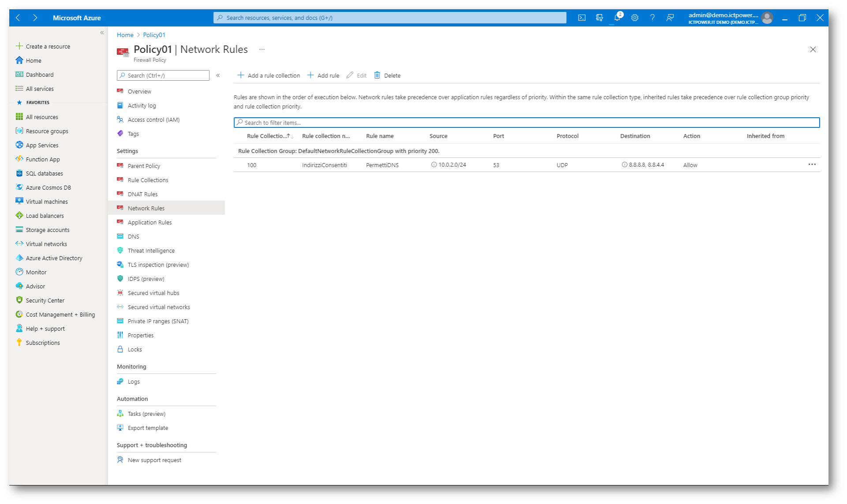Open Parent Policy settings

tap(144, 166)
